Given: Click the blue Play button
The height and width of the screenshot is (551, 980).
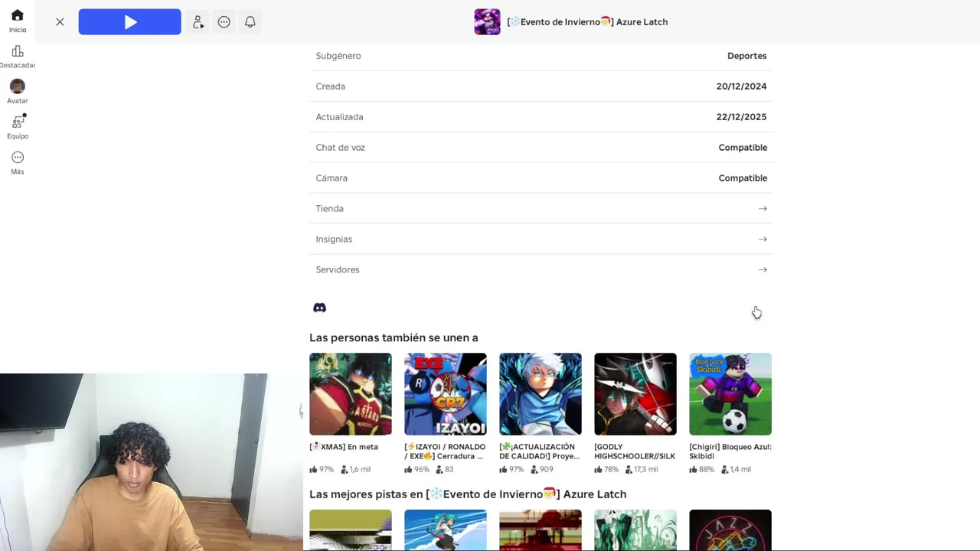Looking at the screenshot, I should (129, 22).
